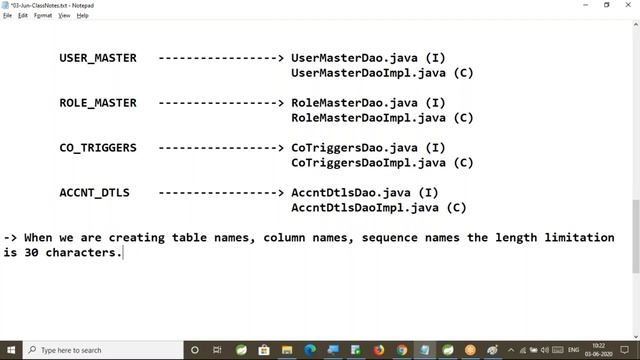Screen dimensions: 640x360
Task: Open Task View on the taskbar
Action: [217, 350]
